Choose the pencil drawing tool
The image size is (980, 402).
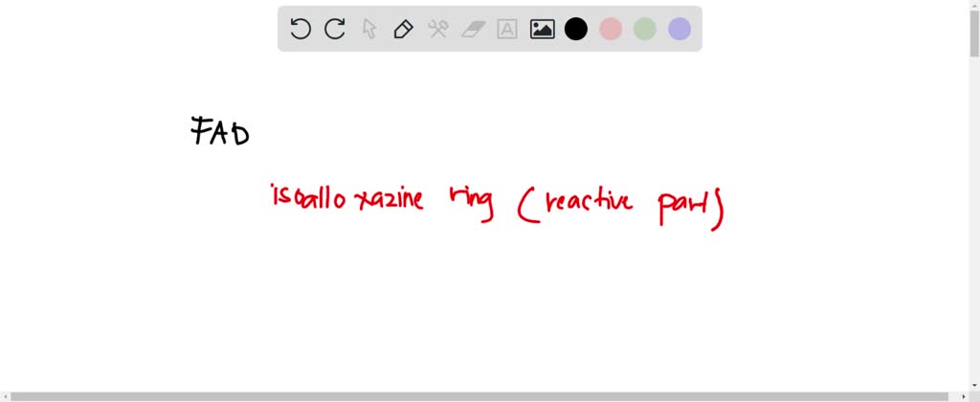point(404,29)
